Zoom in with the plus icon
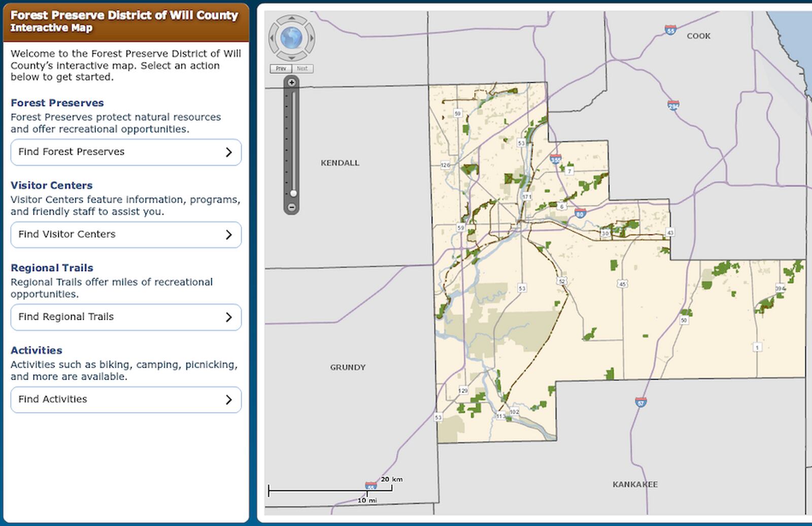This screenshot has height=526, width=812. (x=291, y=81)
